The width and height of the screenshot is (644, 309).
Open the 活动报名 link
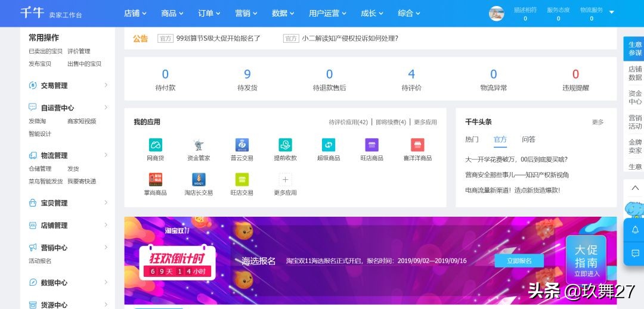pos(40,261)
